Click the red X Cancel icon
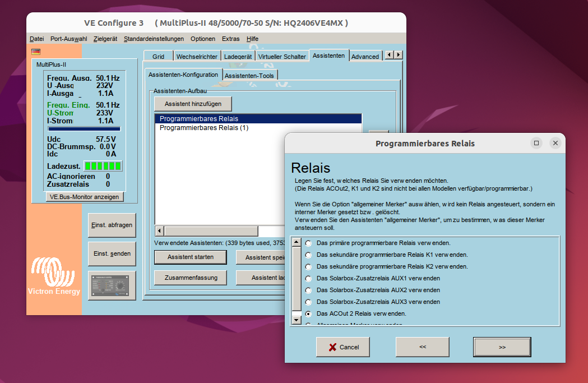This screenshot has width=588, height=383. (332, 347)
